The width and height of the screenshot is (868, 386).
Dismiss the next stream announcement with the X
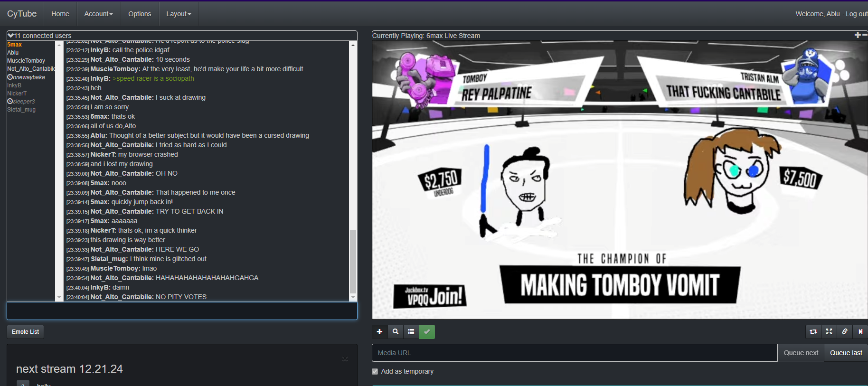point(345,359)
